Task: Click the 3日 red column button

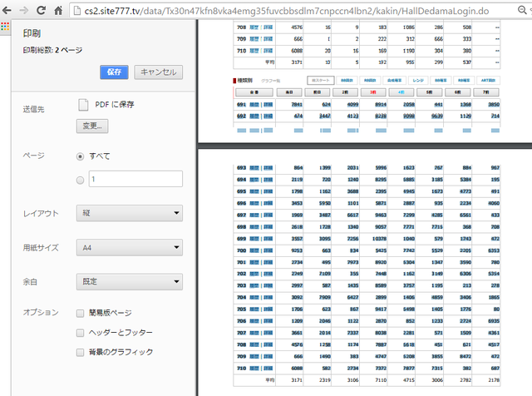Action: coord(373,92)
